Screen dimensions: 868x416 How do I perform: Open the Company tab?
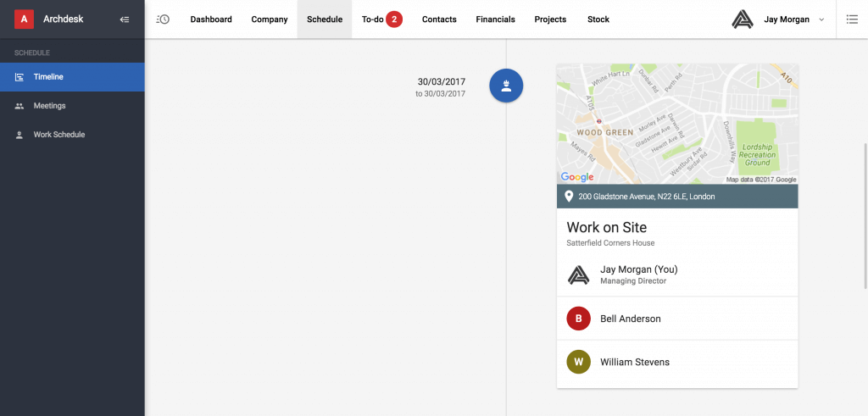[x=270, y=19]
